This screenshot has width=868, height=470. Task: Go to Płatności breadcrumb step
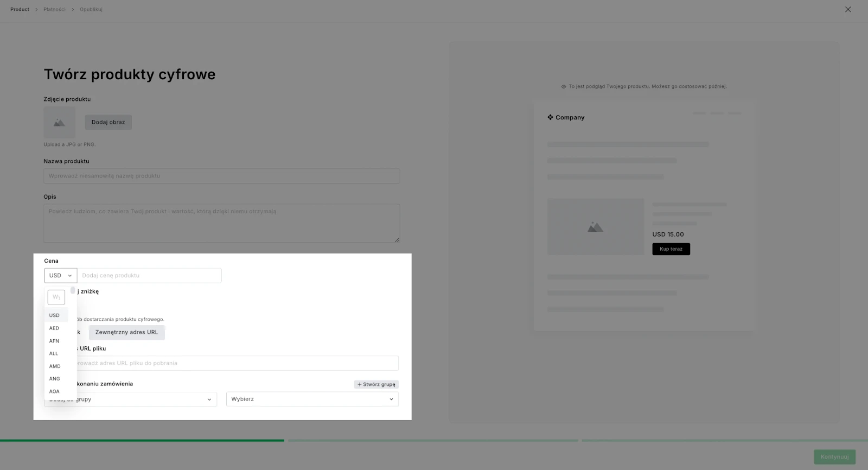[x=54, y=9]
